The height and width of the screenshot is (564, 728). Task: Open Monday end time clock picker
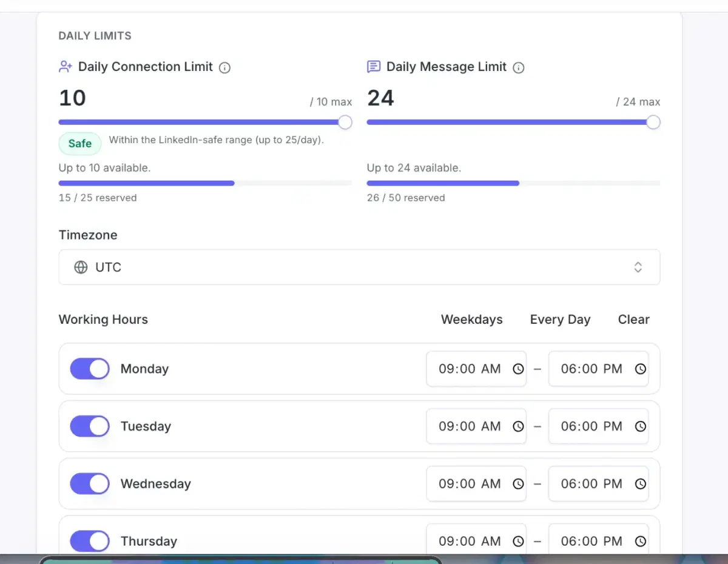click(x=641, y=369)
